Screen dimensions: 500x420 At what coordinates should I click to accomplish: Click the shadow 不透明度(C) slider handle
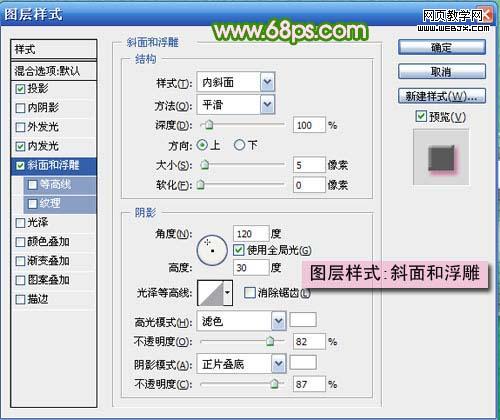pyautogui.click(x=274, y=384)
